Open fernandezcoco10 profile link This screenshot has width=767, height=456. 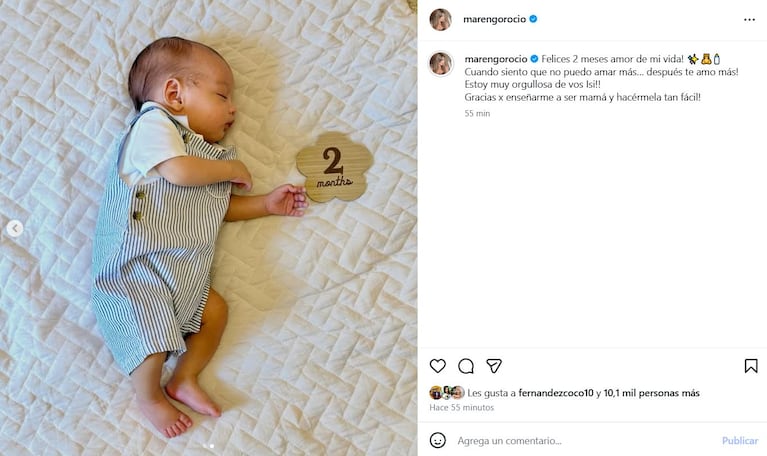click(556, 393)
